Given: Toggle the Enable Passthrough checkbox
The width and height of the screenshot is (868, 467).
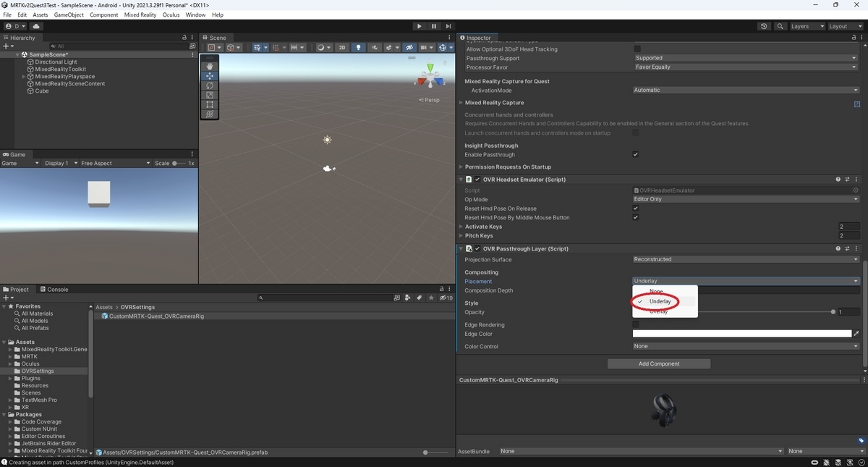Looking at the screenshot, I should 635,154.
